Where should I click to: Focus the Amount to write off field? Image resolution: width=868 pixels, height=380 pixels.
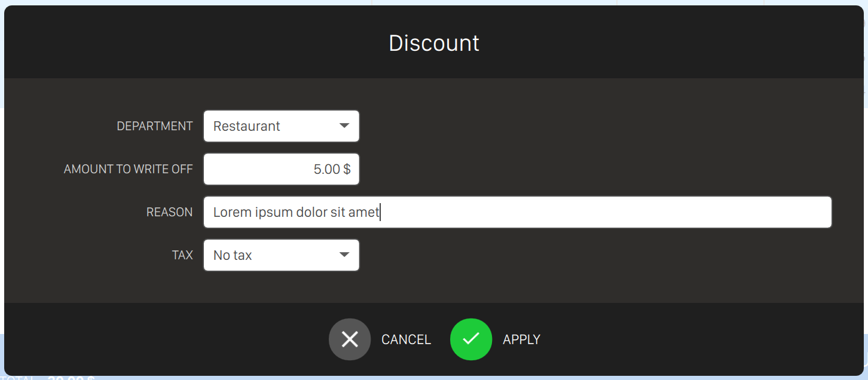[x=281, y=169]
